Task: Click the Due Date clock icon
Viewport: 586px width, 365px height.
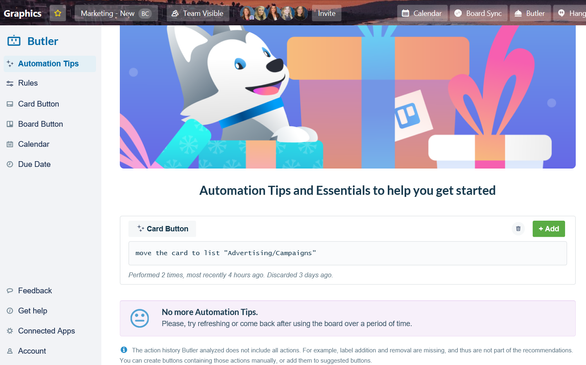Action: pyautogui.click(x=10, y=164)
